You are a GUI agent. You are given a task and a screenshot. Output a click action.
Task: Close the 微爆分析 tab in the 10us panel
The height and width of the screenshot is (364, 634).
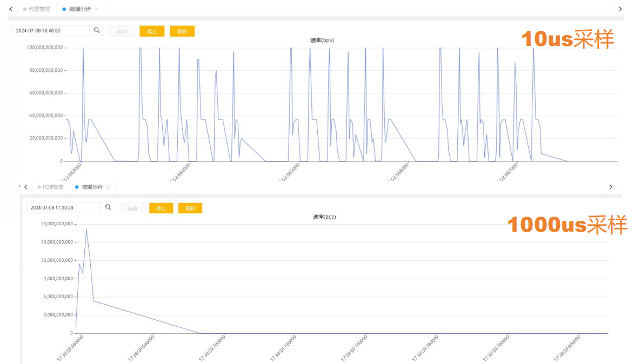97,10
